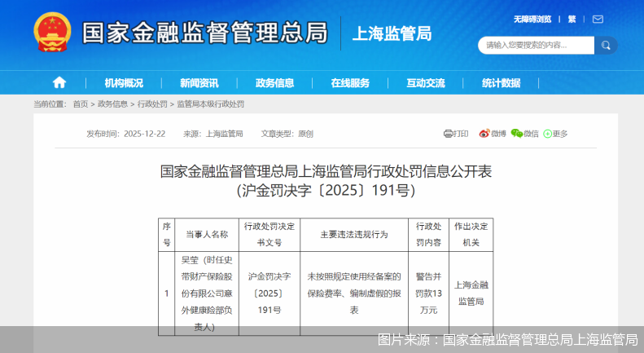Click document number cell in table row

coord(269,293)
